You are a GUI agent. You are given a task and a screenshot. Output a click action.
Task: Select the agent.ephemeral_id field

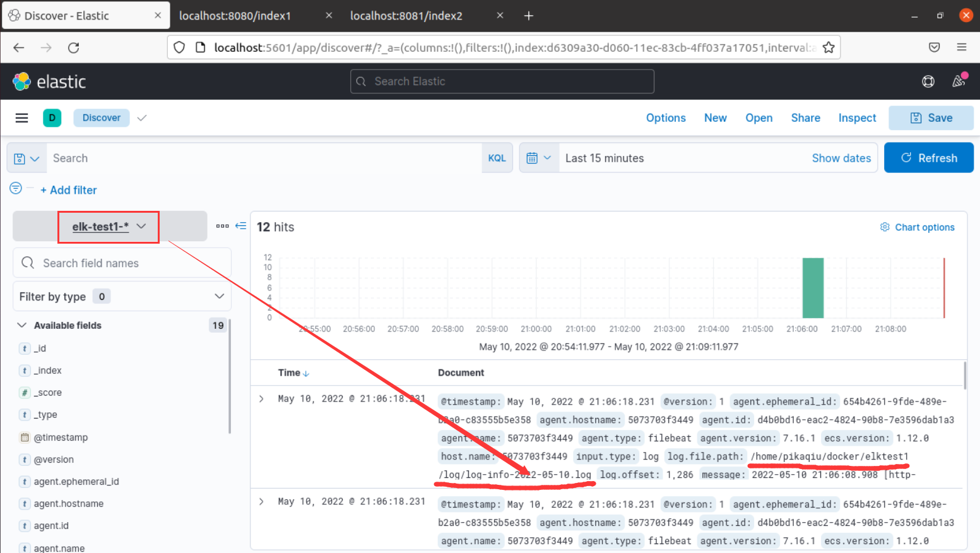pyautogui.click(x=76, y=482)
